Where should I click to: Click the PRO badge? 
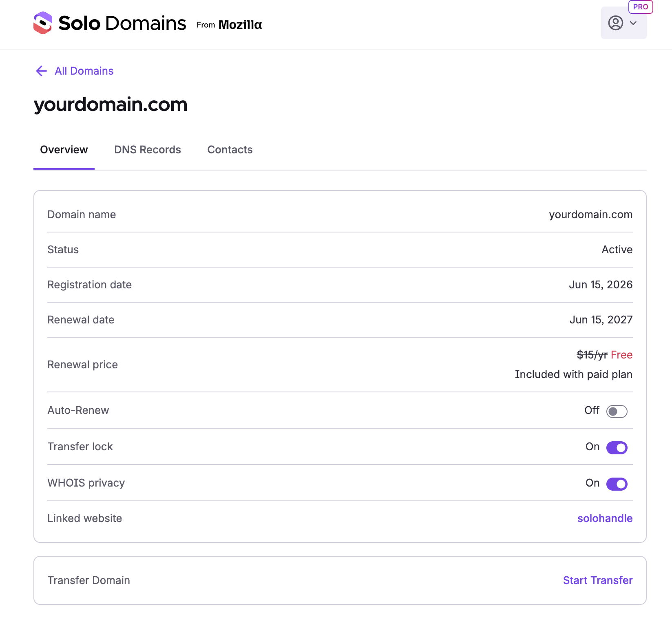coord(641,7)
